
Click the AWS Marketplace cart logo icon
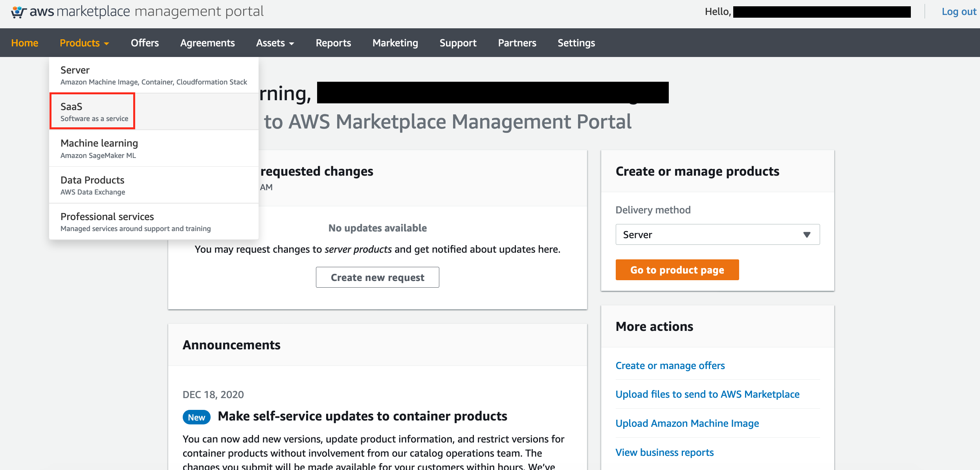pos(18,12)
